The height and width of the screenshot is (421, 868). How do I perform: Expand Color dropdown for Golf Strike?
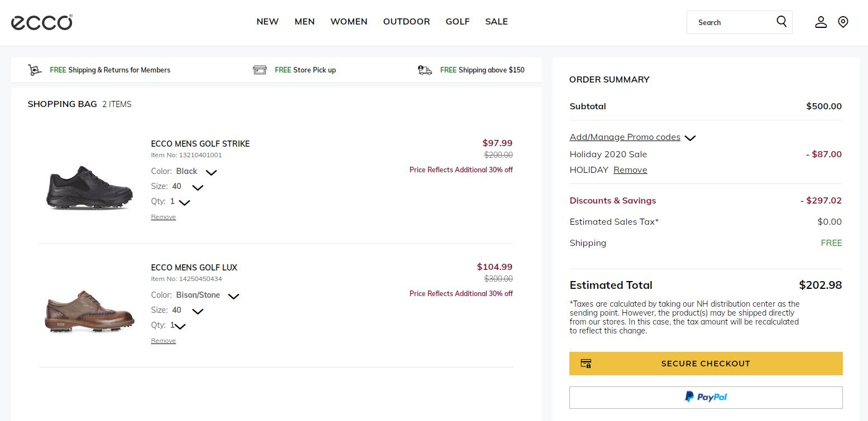[211, 172]
